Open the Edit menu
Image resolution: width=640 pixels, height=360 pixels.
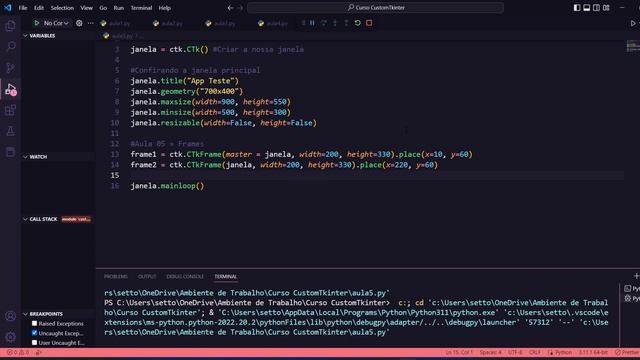(x=39, y=8)
